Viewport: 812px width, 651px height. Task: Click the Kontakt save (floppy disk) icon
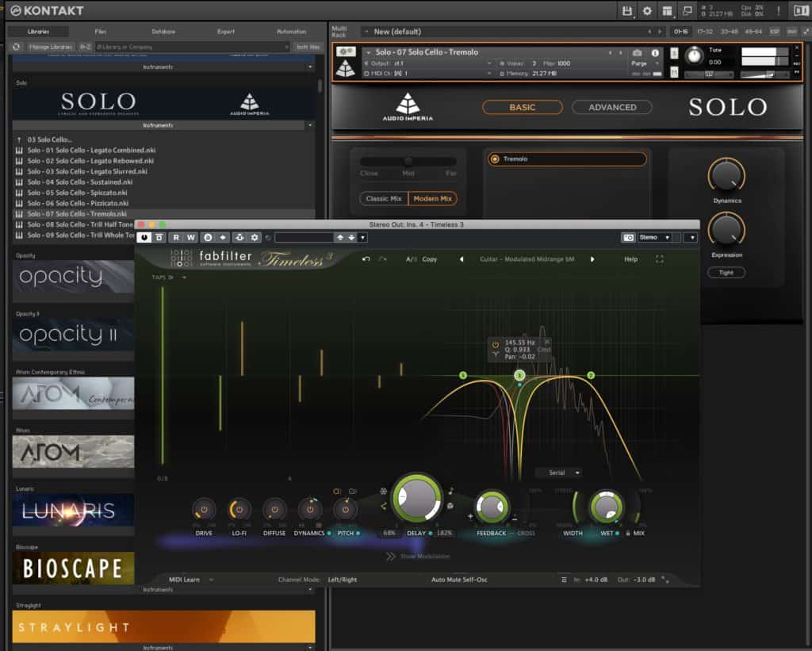click(627, 10)
